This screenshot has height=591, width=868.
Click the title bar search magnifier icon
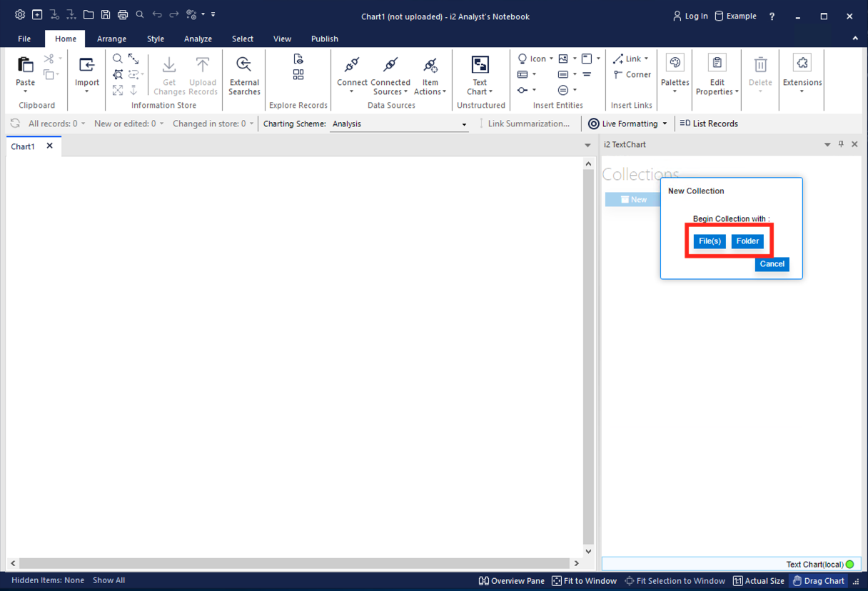click(140, 14)
